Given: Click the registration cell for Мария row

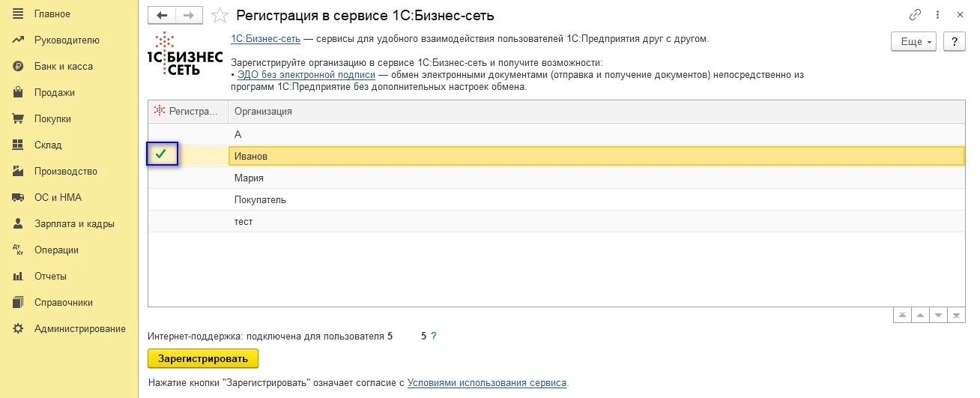Looking at the screenshot, I should [x=187, y=178].
